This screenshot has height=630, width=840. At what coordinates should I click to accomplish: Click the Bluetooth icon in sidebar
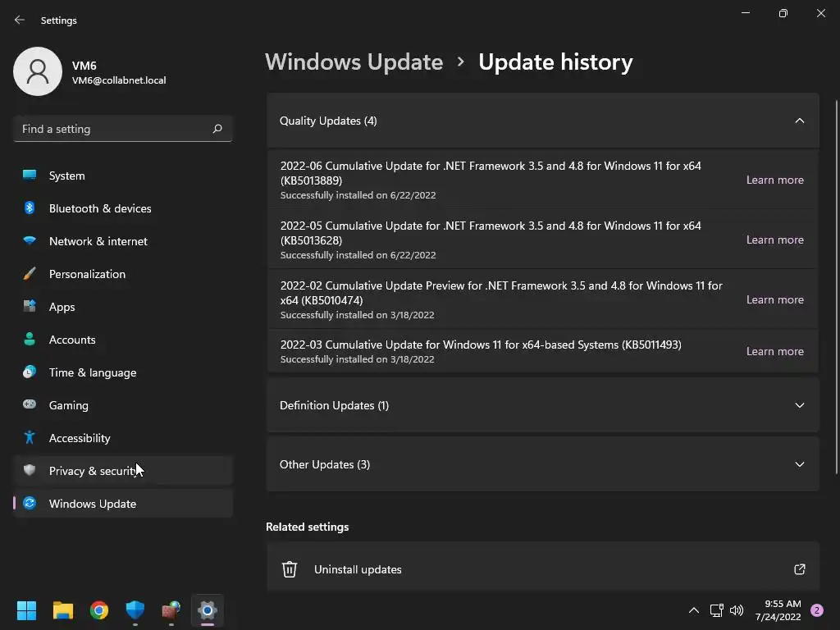coord(30,208)
